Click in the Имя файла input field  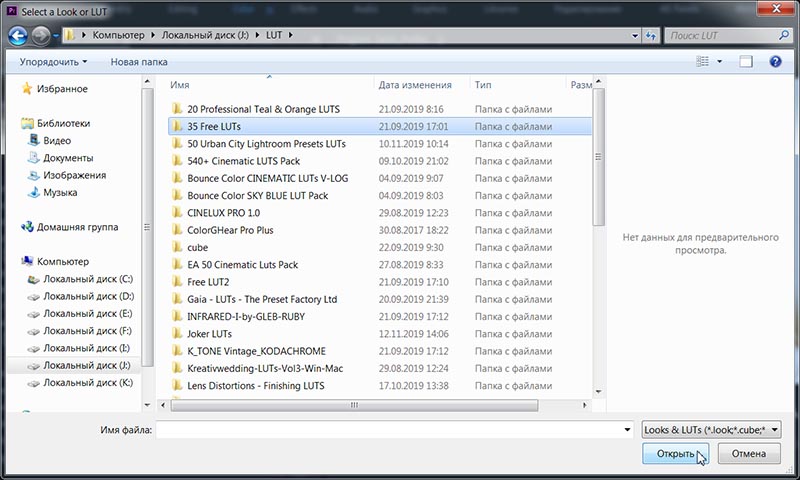389,430
